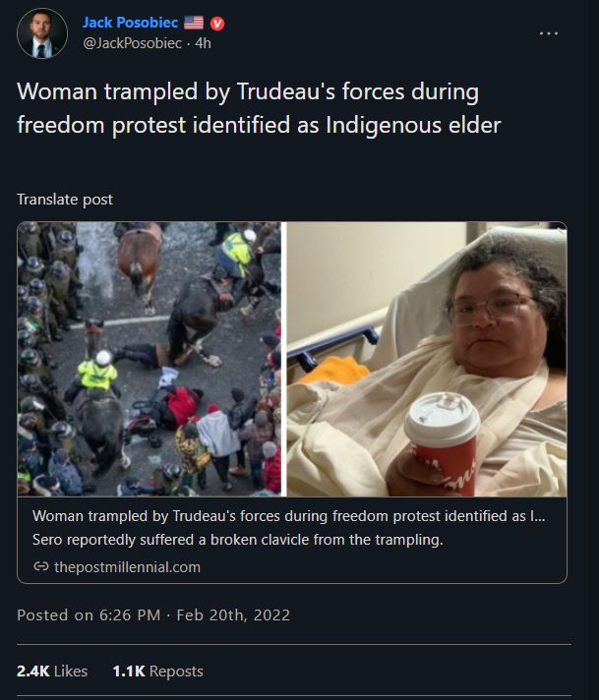Click the Posted on 6:26 PM date

[x=89, y=615]
